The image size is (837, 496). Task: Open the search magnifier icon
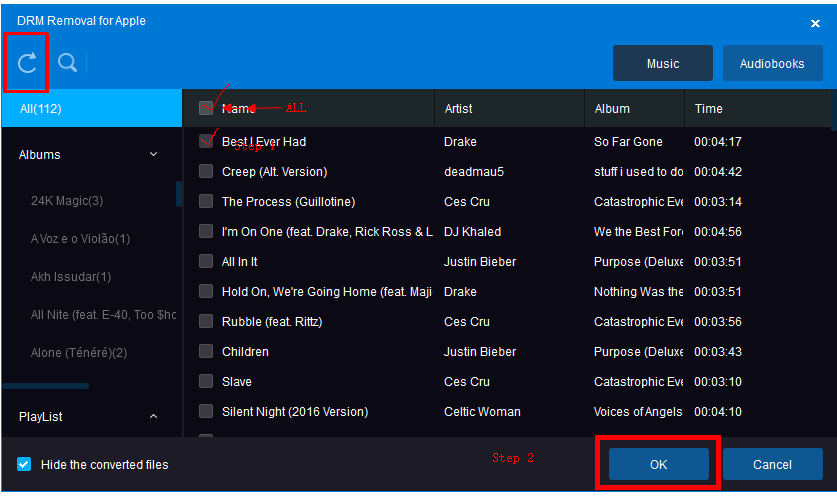tap(67, 63)
